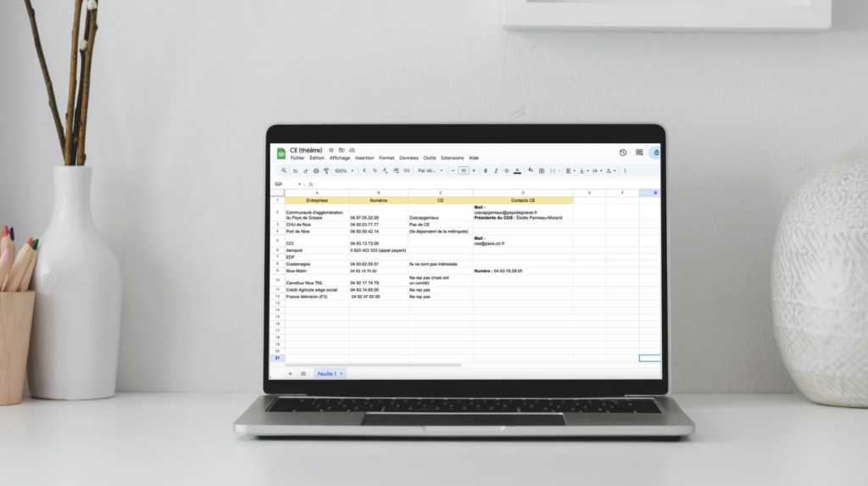Select the cell CHU de Nice

click(x=317, y=225)
